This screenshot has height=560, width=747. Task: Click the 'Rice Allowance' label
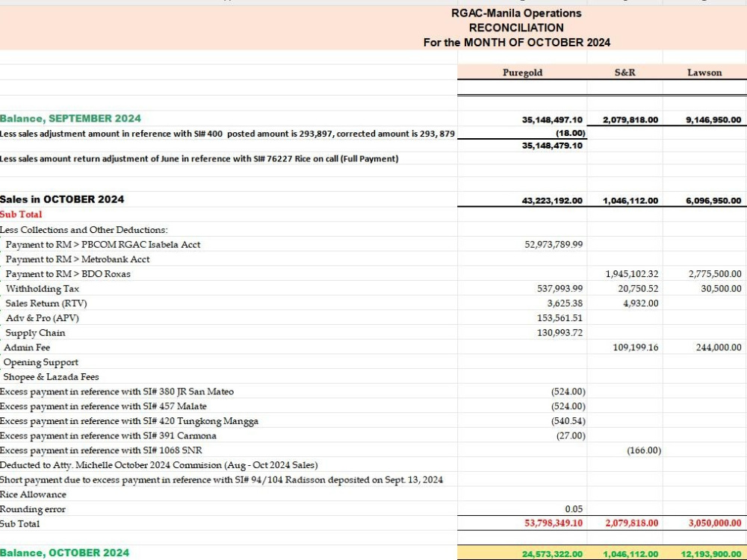(33, 495)
